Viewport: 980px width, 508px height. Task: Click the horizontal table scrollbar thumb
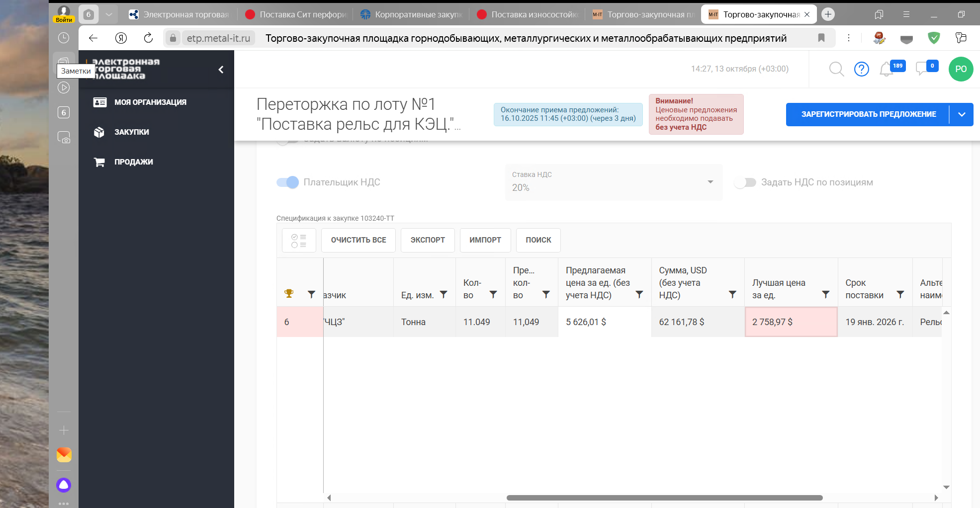(x=664, y=498)
